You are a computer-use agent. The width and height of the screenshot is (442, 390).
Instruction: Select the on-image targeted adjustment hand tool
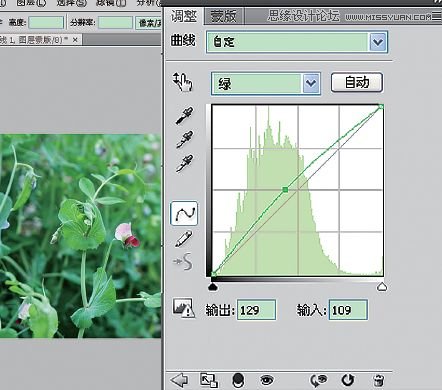182,82
